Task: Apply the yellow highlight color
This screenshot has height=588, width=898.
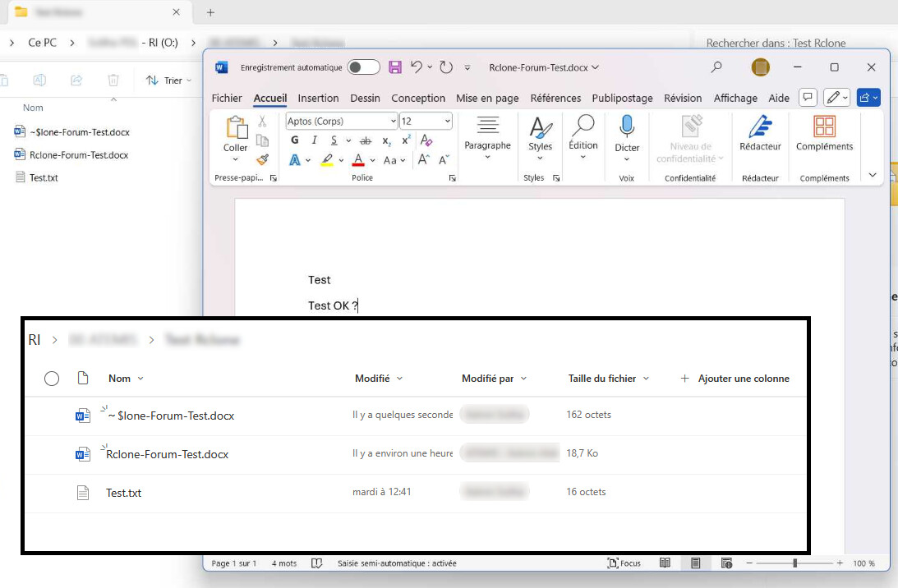Action: point(326,160)
